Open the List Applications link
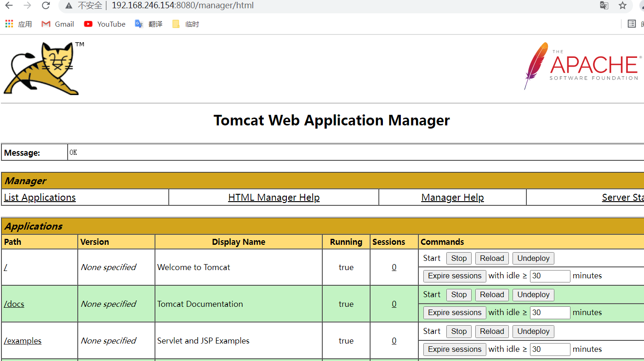The image size is (644, 361). pos(40,197)
